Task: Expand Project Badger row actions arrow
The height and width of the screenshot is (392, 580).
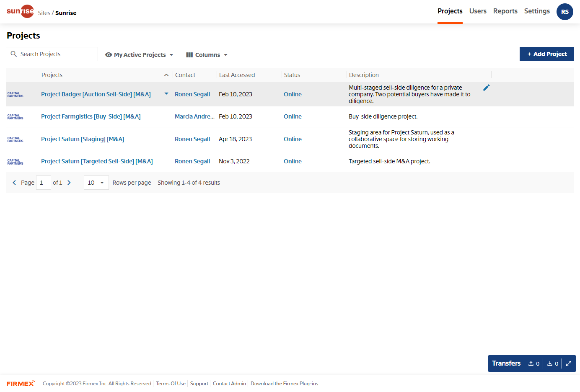Action: tap(166, 94)
